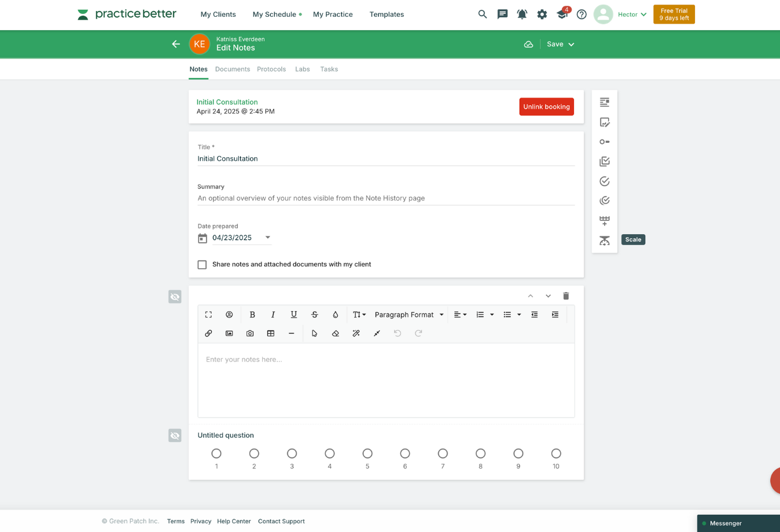The height and width of the screenshot is (532, 780).
Task: Add a table grid element from the sidebar
Action: point(605,220)
